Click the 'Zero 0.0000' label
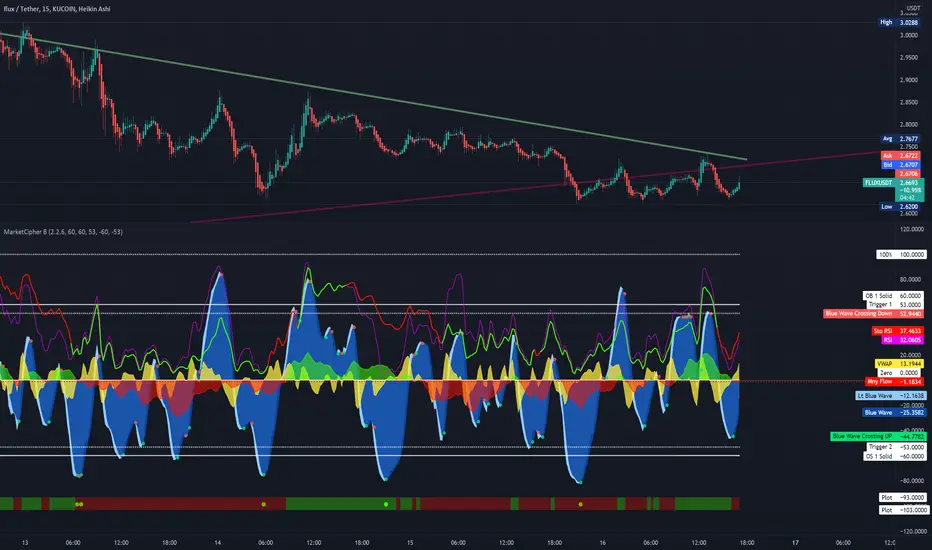Image resolution: width=932 pixels, height=550 pixels. tap(900, 372)
